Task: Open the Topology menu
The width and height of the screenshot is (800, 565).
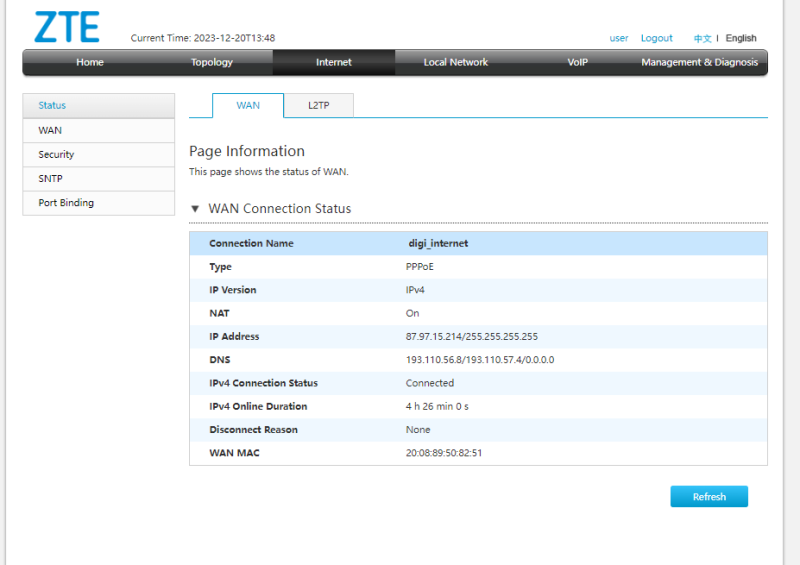Action: (212, 62)
